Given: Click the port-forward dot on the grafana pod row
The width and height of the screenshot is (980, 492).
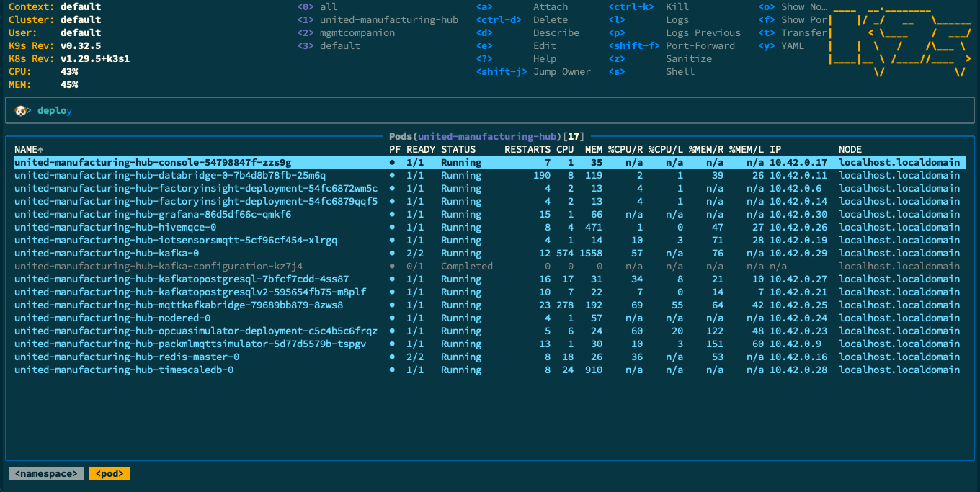Looking at the screenshot, I should [392, 215].
